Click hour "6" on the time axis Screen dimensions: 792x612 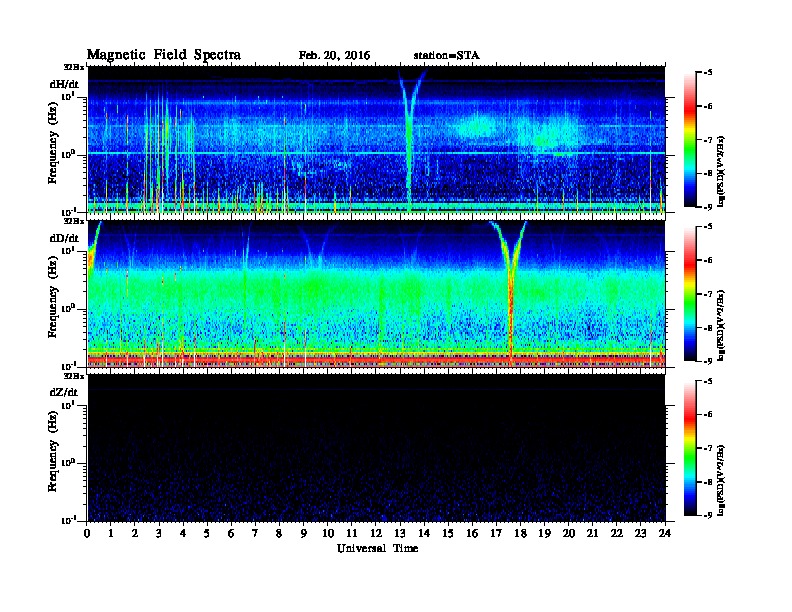pyautogui.click(x=231, y=533)
